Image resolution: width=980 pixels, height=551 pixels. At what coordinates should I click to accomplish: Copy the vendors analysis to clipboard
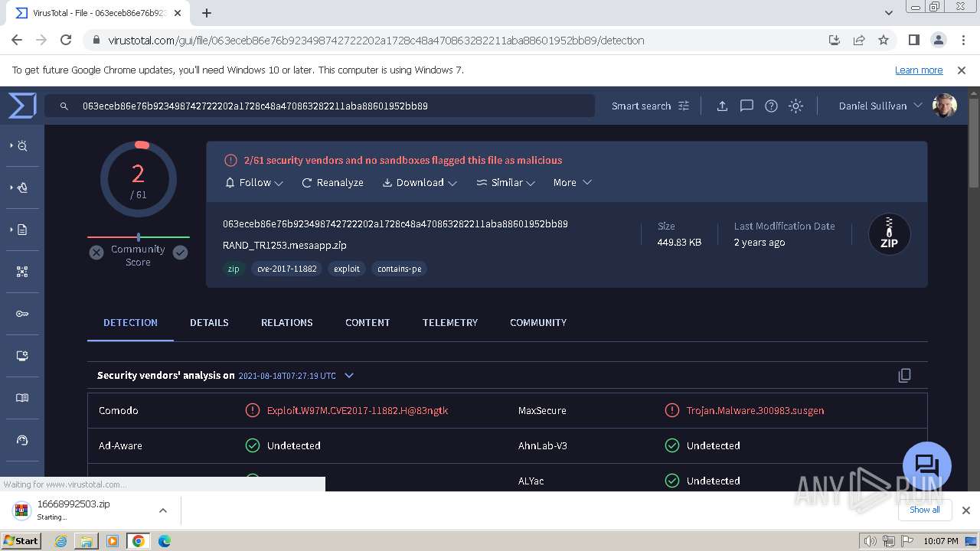(x=904, y=375)
